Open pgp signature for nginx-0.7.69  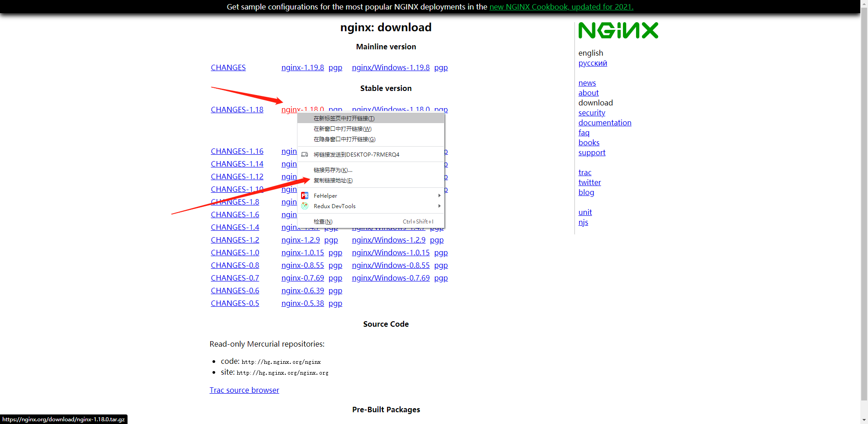[335, 278]
